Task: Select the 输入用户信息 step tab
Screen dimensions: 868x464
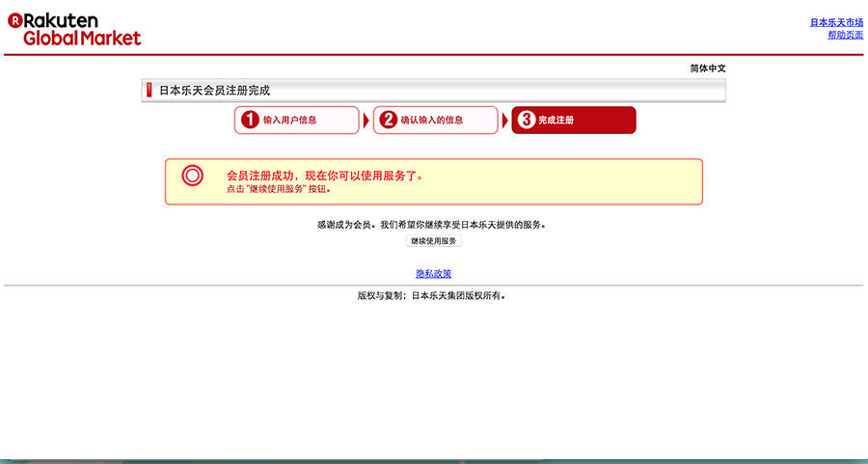Action: pos(296,121)
